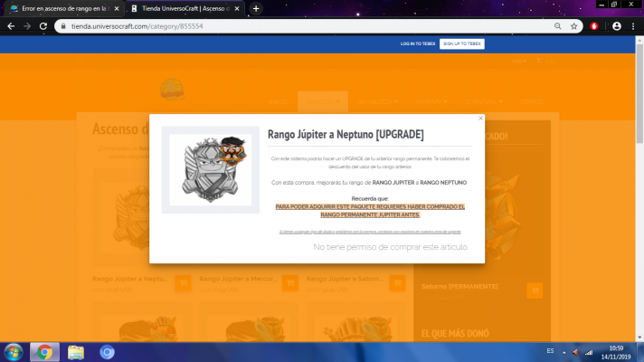
Task: View site info via padlock icon
Action: (x=62, y=26)
